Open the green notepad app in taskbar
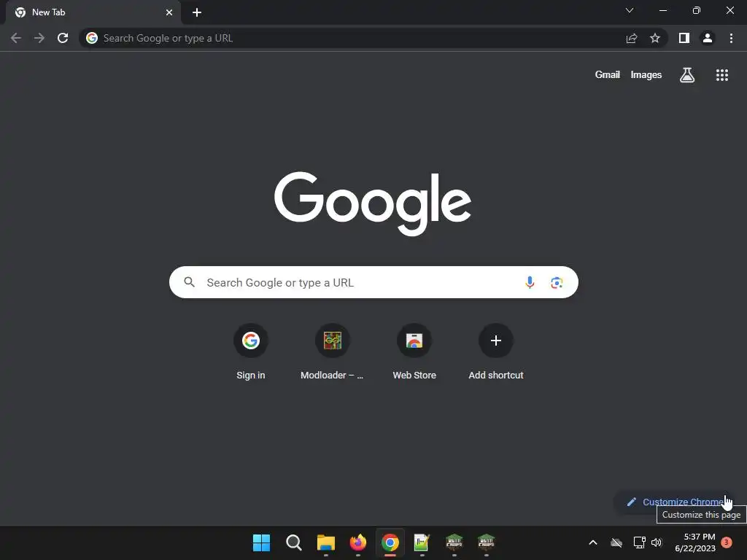Screen dimensions: 747x560 pos(422,542)
